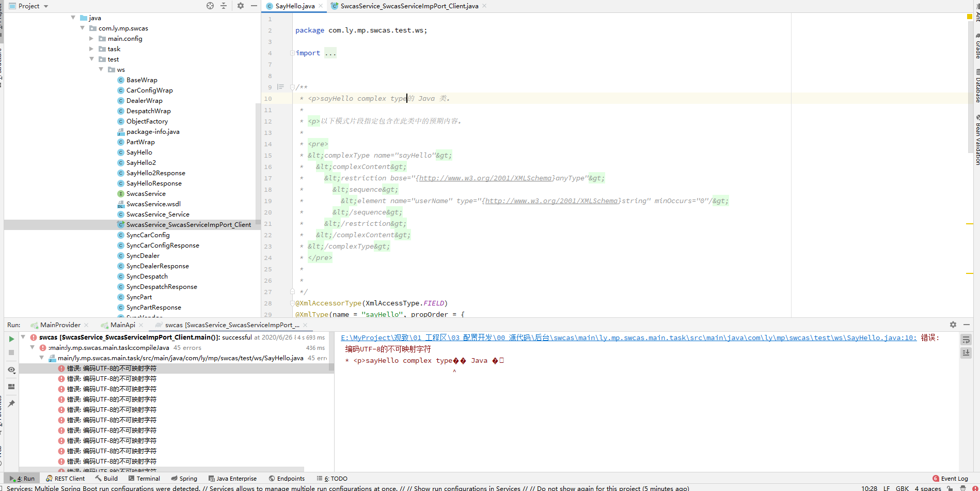
Task: Collapse the ws package
Action: click(x=101, y=69)
